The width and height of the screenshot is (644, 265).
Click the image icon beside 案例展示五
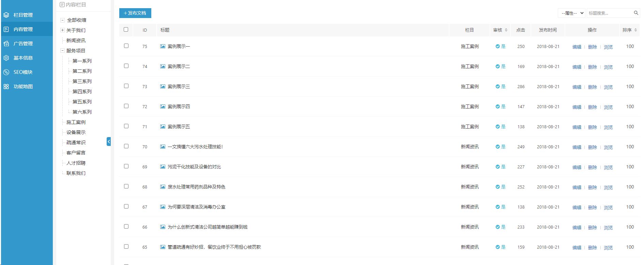pyautogui.click(x=163, y=127)
